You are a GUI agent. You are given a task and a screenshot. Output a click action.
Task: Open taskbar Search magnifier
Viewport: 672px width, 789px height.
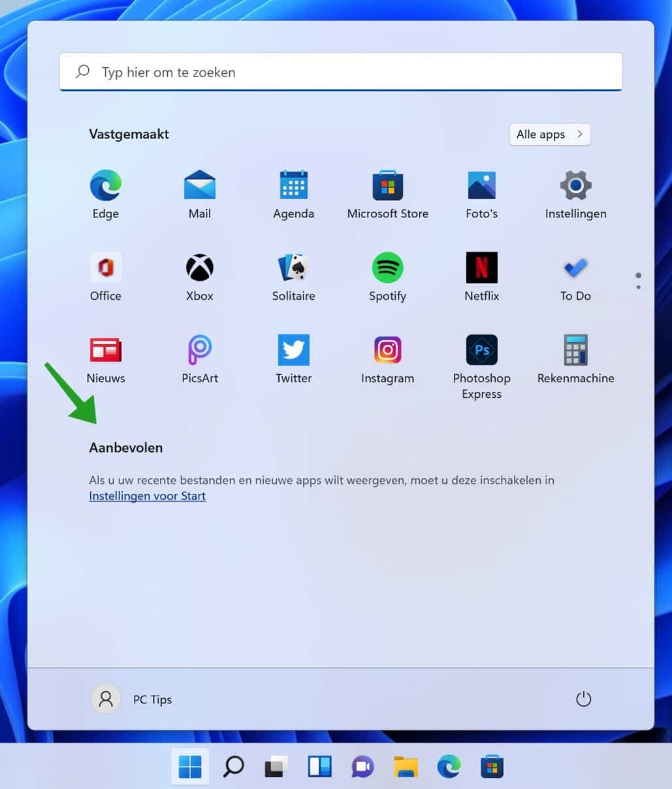click(x=233, y=767)
